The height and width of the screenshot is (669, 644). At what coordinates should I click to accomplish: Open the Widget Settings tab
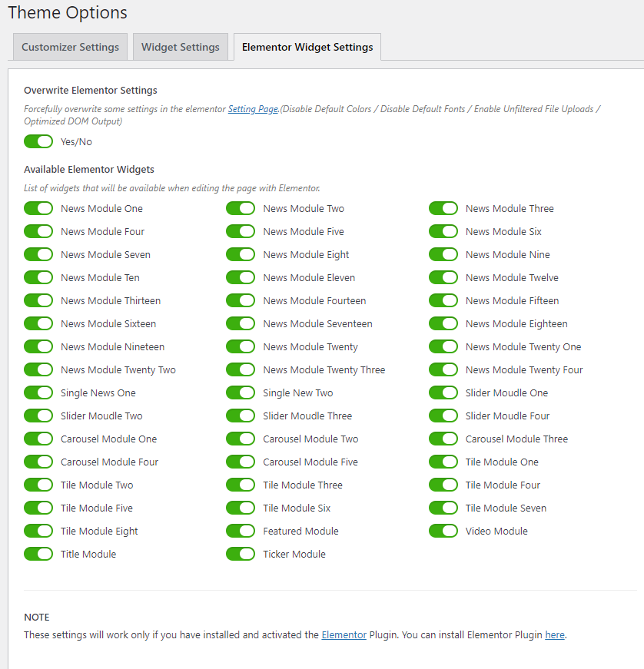click(x=181, y=47)
